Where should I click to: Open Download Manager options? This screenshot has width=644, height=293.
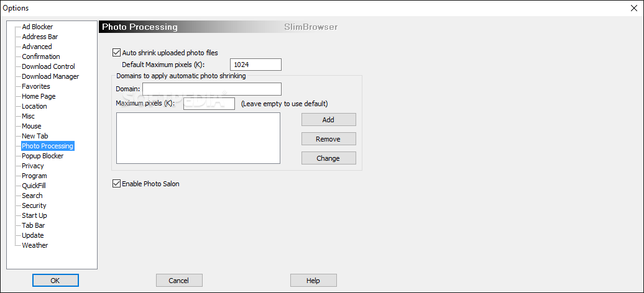click(x=50, y=76)
